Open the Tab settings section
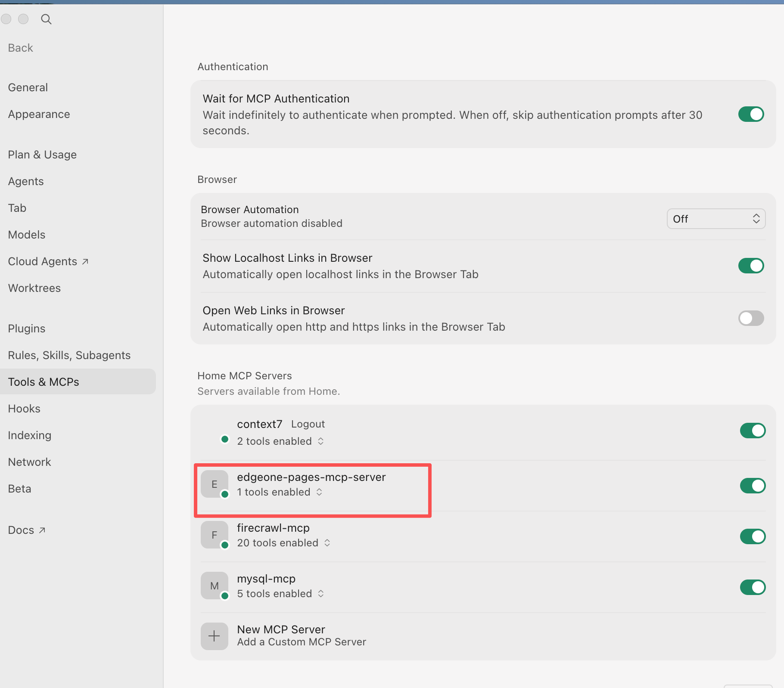Screen dimensions: 784x688 (x=17, y=208)
